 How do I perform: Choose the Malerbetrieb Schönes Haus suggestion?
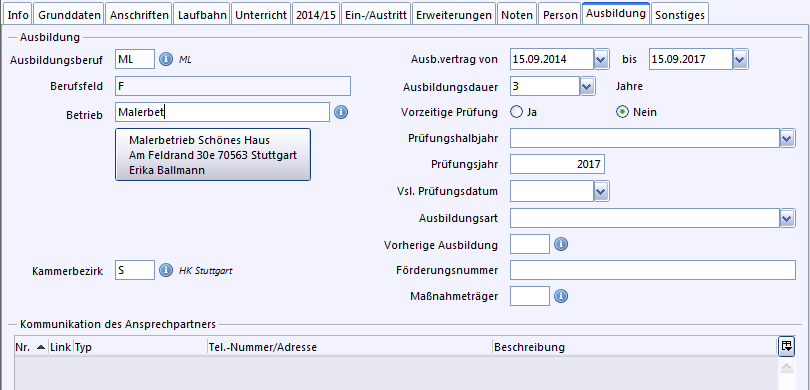click(x=213, y=155)
